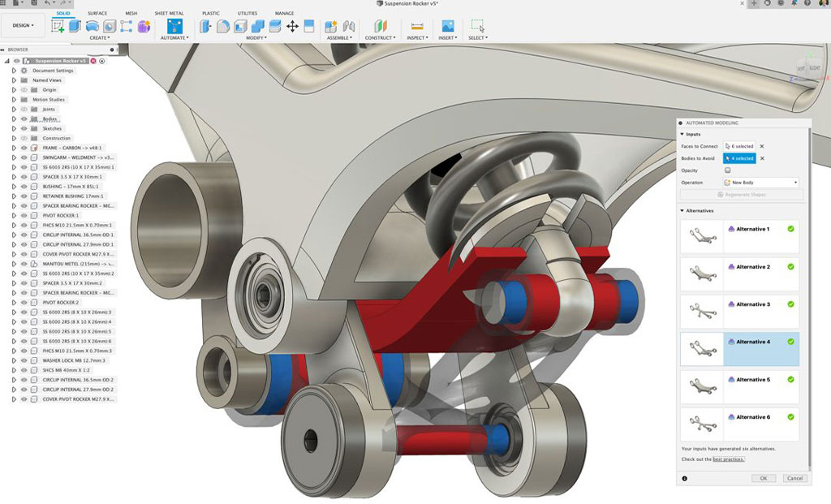The width and height of the screenshot is (831, 504).
Task: Select the Create Sketch tool
Action: click(58, 26)
